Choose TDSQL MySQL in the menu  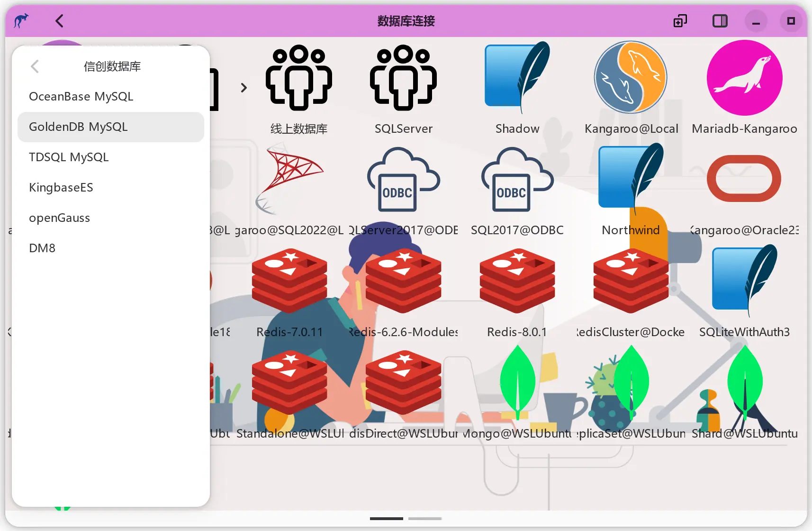[111, 157]
